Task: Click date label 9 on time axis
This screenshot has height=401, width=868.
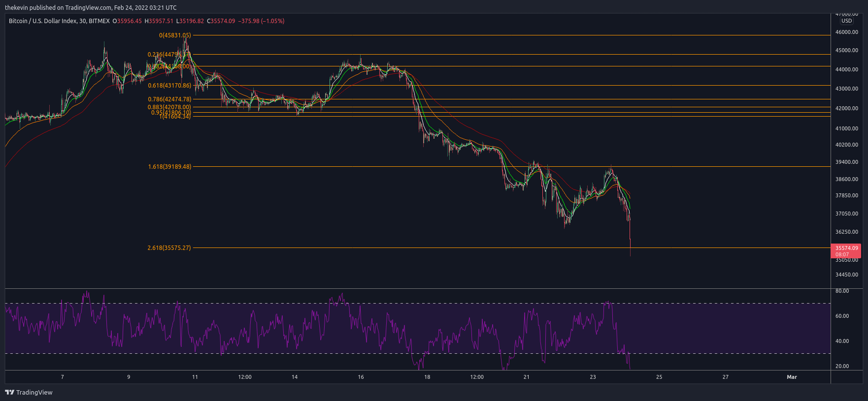Action: 129,377
